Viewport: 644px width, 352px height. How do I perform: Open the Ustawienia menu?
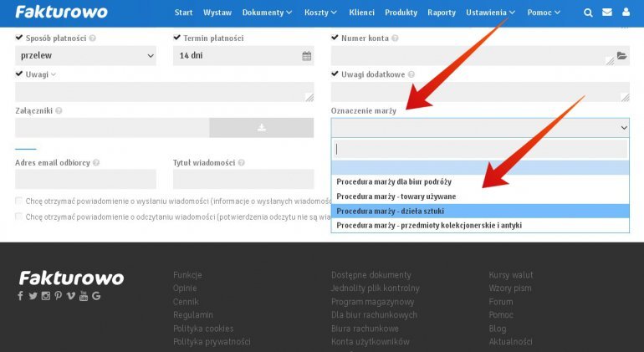(x=490, y=13)
